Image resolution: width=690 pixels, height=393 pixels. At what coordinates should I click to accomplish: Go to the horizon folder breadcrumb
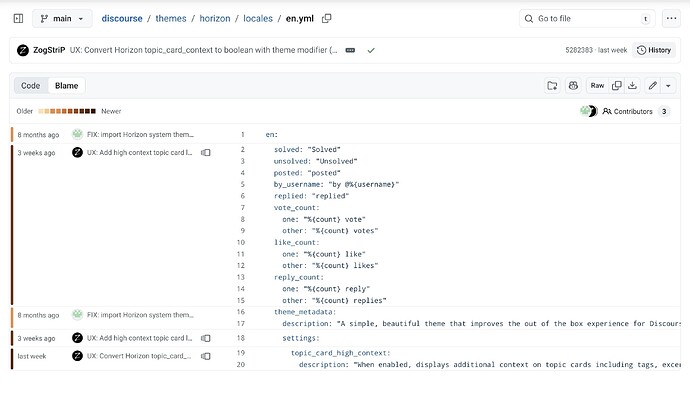coord(215,18)
